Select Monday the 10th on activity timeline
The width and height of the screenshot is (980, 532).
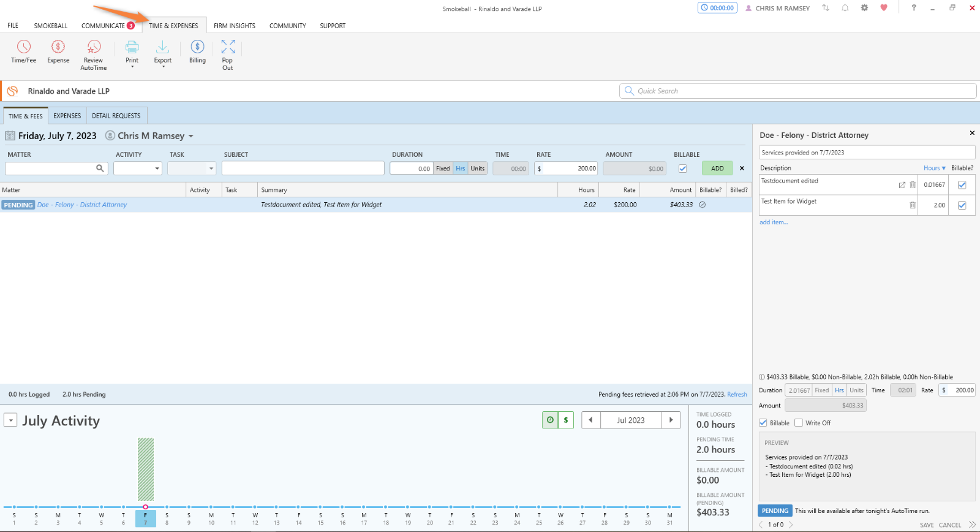(x=211, y=519)
